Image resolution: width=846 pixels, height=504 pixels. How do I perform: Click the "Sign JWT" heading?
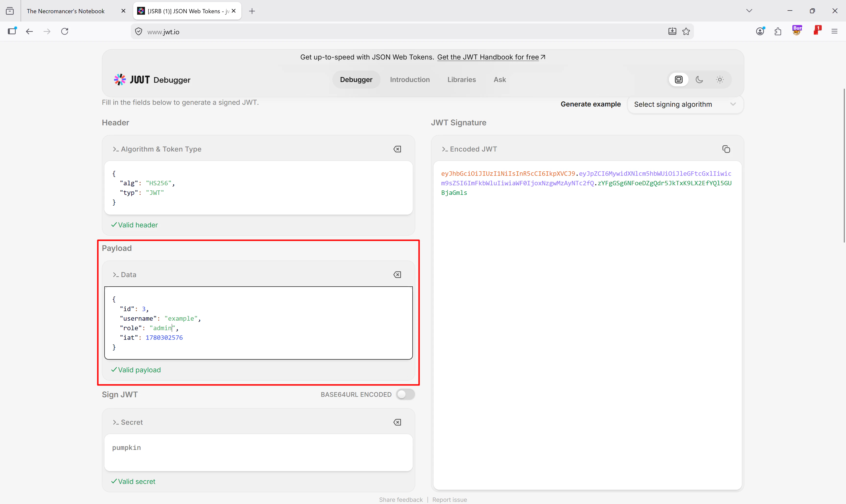tap(119, 394)
